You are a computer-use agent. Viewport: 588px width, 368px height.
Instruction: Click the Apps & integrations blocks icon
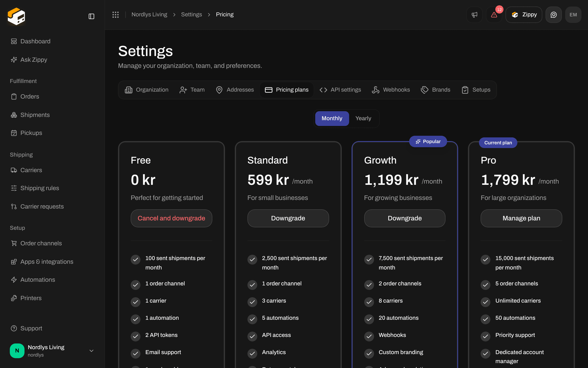tap(14, 262)
